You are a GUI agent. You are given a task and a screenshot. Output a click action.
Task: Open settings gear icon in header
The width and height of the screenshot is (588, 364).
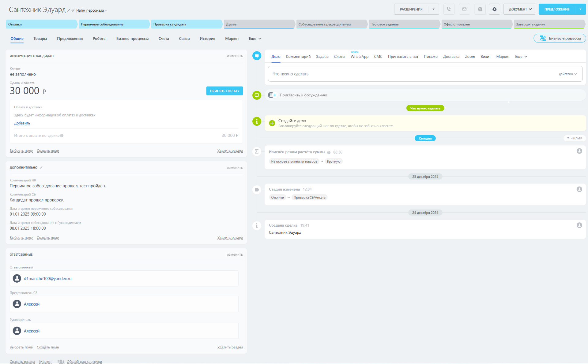pyautogui.click(x=494, y=9)
